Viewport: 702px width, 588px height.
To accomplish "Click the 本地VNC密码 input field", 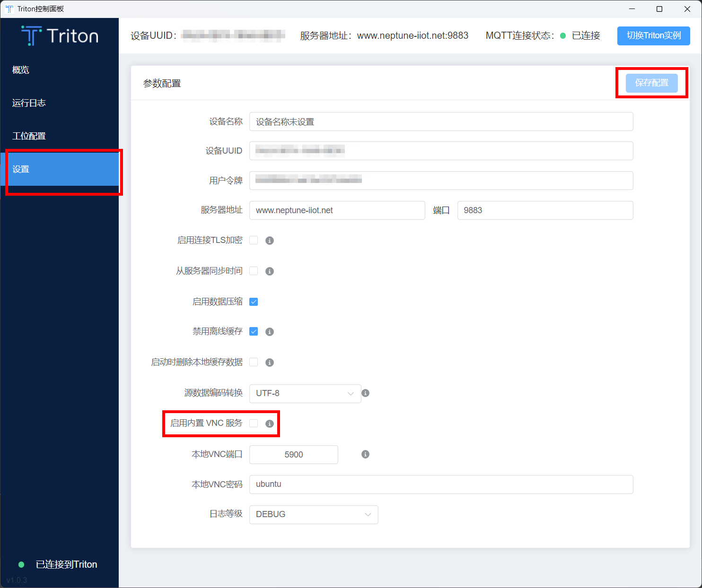I will click(x=441, y=484).
